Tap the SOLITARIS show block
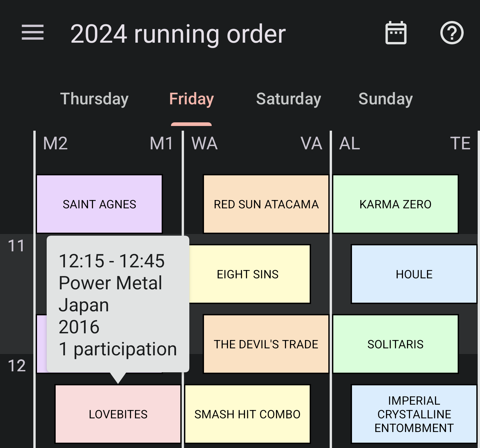This screenshot has width=480, height=448. pos(395,344)
